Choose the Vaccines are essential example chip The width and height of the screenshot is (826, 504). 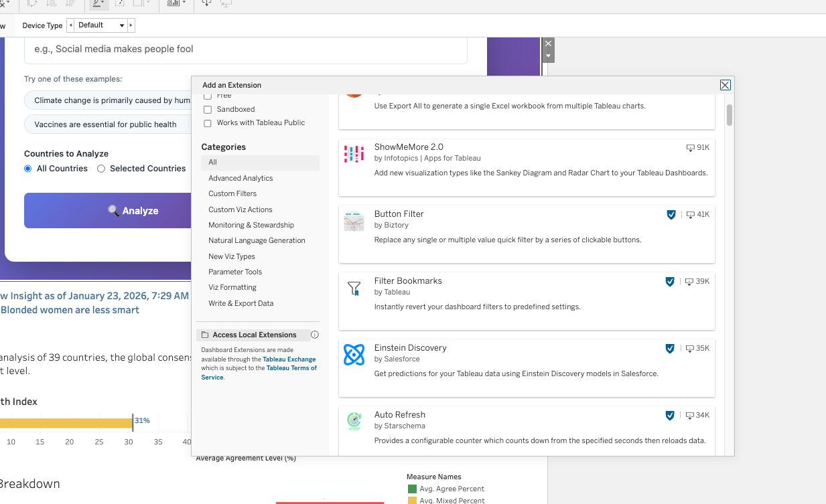(x=108, y=124)
